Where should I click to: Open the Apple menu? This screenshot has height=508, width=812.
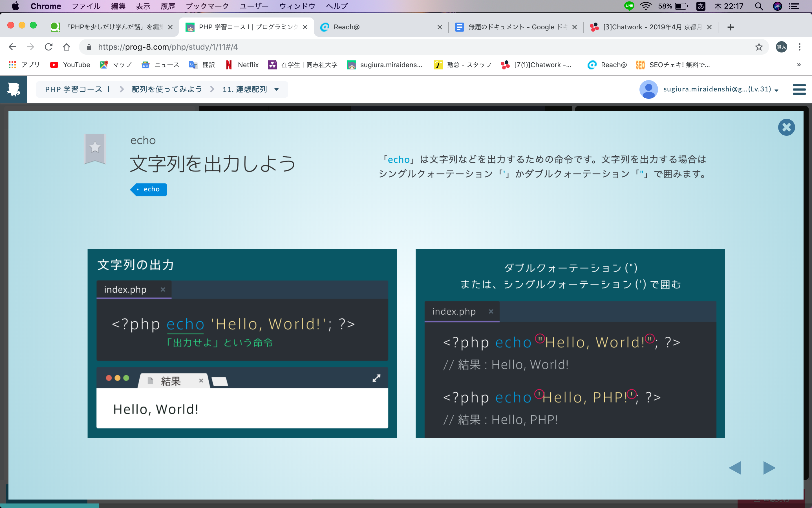(x=15, y=6)
